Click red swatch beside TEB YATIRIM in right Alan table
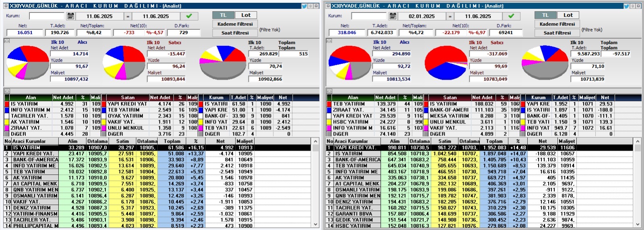 click(329, 104)
